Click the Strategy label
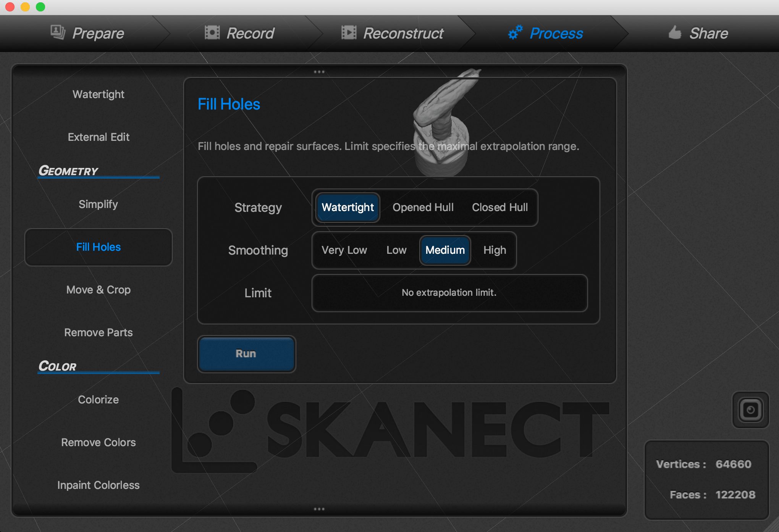779x532 pixels. [x=258, y=207]
